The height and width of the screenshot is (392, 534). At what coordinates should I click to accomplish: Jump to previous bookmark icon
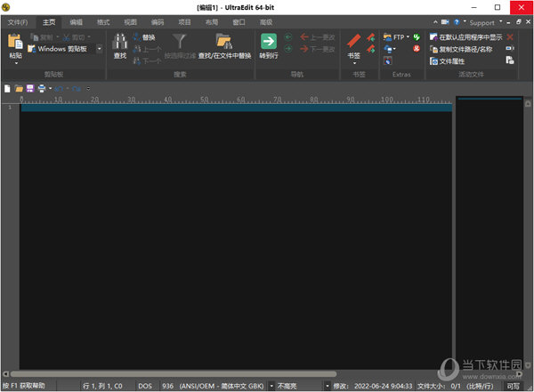371,37
